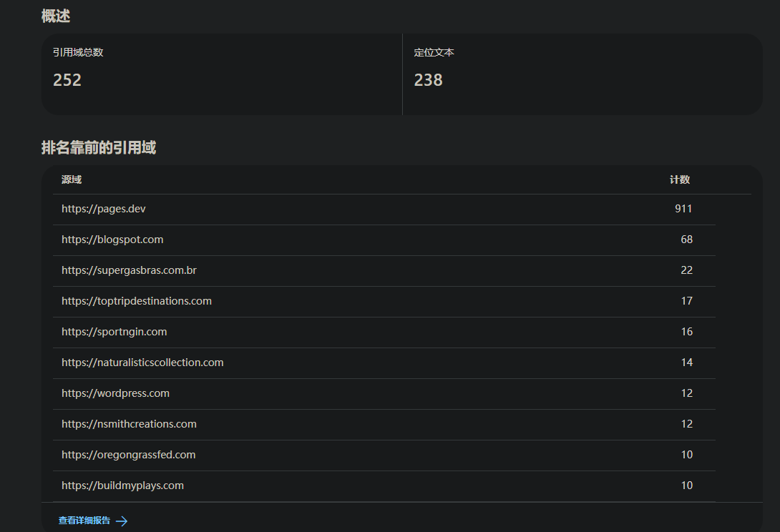Select the 引用域总数 card showing 252
The width and height of the screenshot is (780, 532).
tap(222, 74)
